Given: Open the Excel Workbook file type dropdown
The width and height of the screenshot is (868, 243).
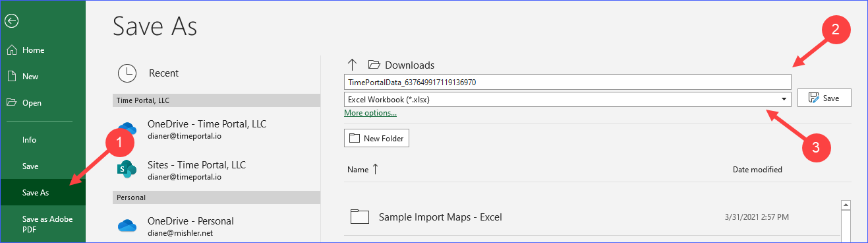Looking at the screenshot, I should (567, 99).
